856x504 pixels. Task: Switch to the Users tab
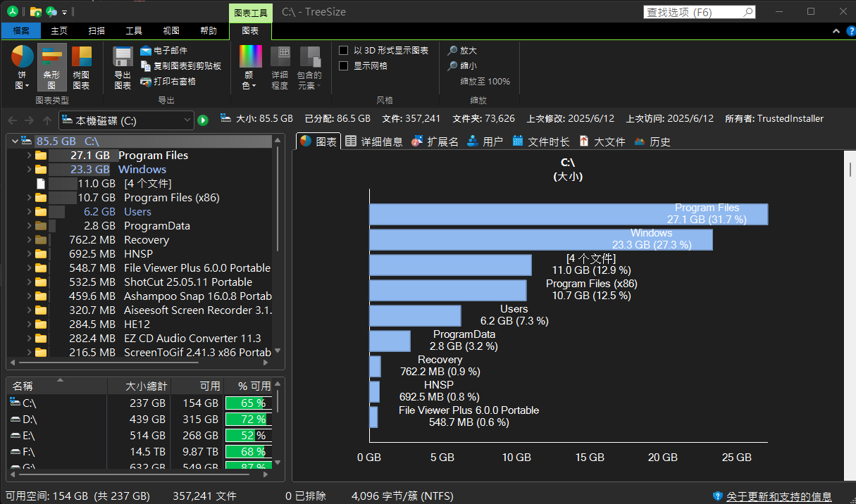pos(485,141)
